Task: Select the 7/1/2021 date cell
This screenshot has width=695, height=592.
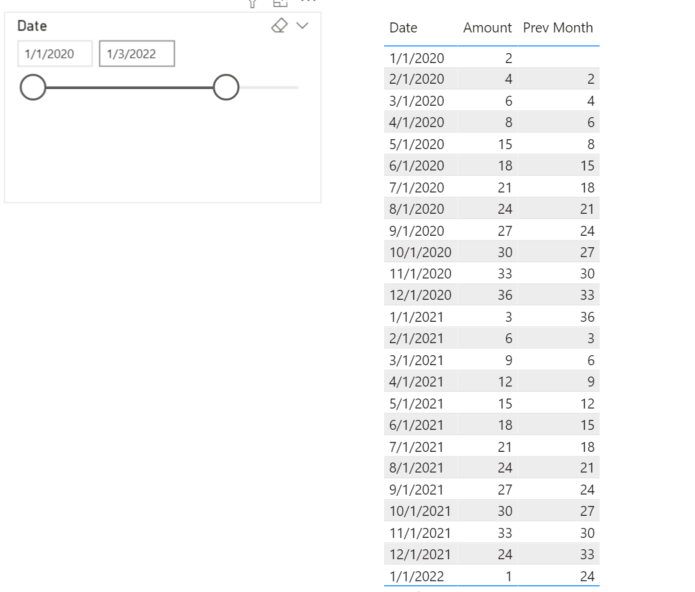Action: [x=416, y=447]
